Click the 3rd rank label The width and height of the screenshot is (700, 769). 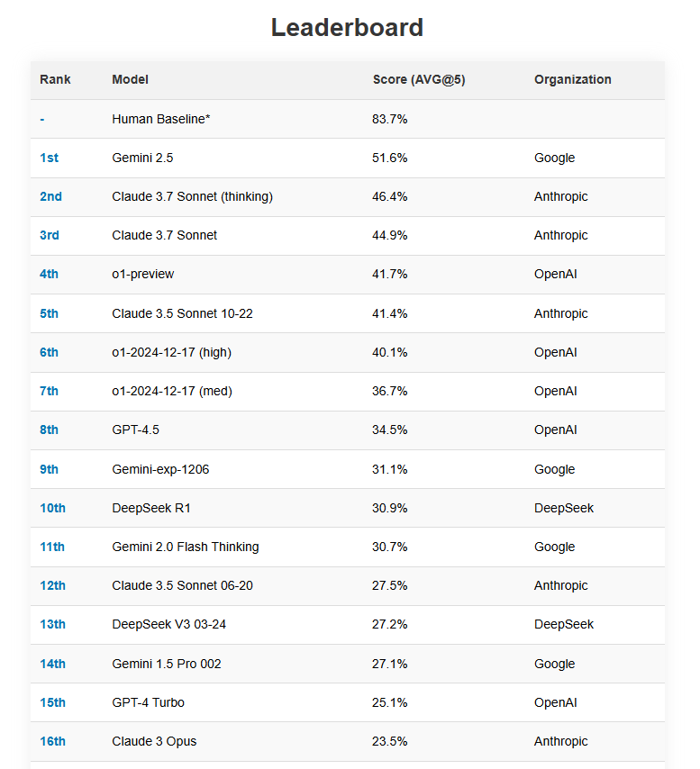[x=50, y=235]
